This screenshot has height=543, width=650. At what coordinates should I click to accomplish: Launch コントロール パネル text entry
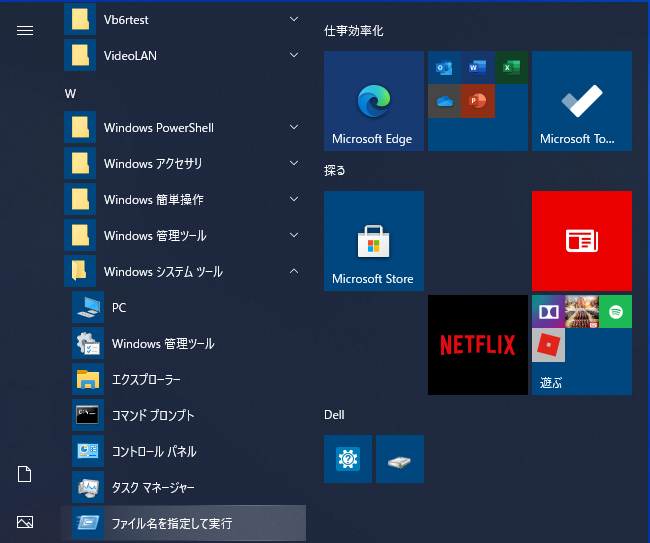pos(154,451)
